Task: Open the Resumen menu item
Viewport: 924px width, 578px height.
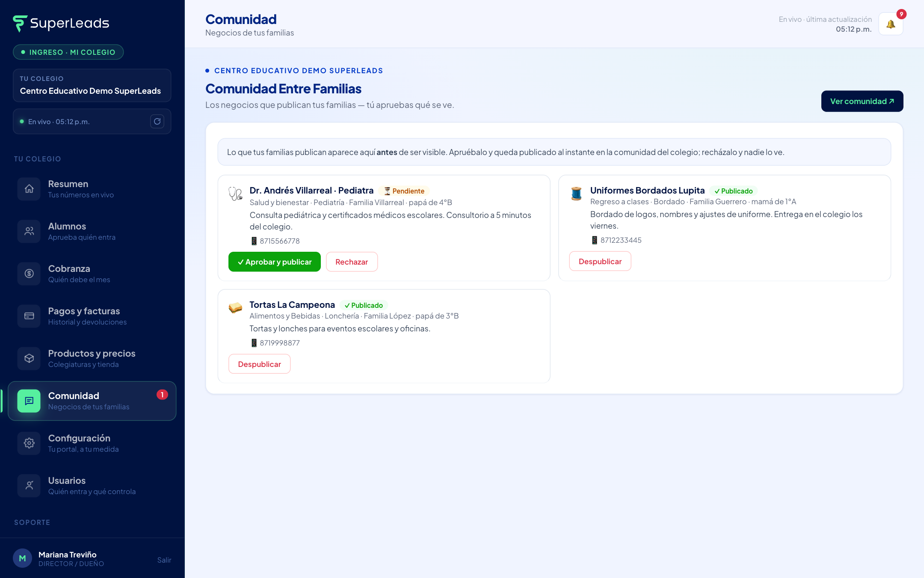Action: (x=92, y=189)
